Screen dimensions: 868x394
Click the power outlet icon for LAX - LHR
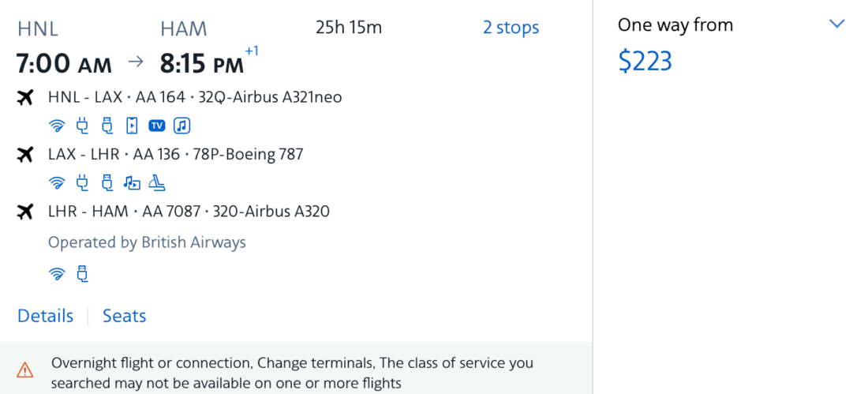click(81, 183)
